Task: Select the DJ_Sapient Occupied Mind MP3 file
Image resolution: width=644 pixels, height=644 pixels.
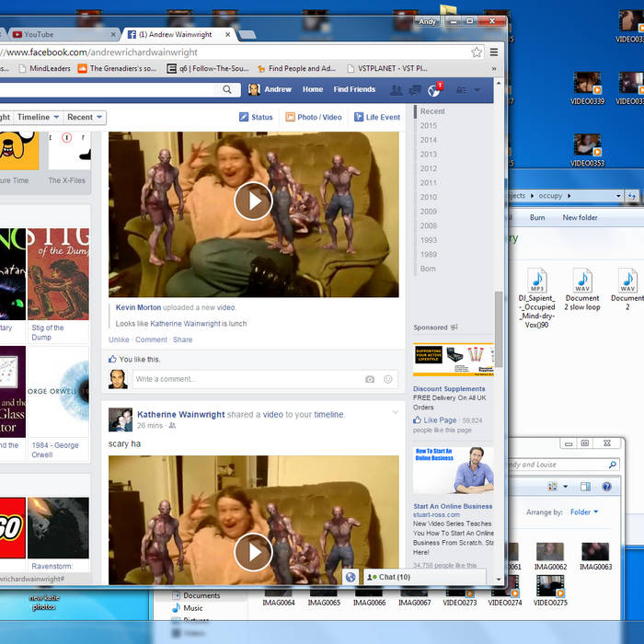Action: click(x=536, y=298)
